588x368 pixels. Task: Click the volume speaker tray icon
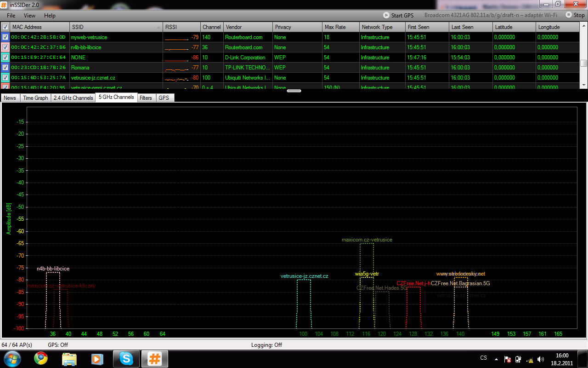pyautogui.click(x=541, y=359)
